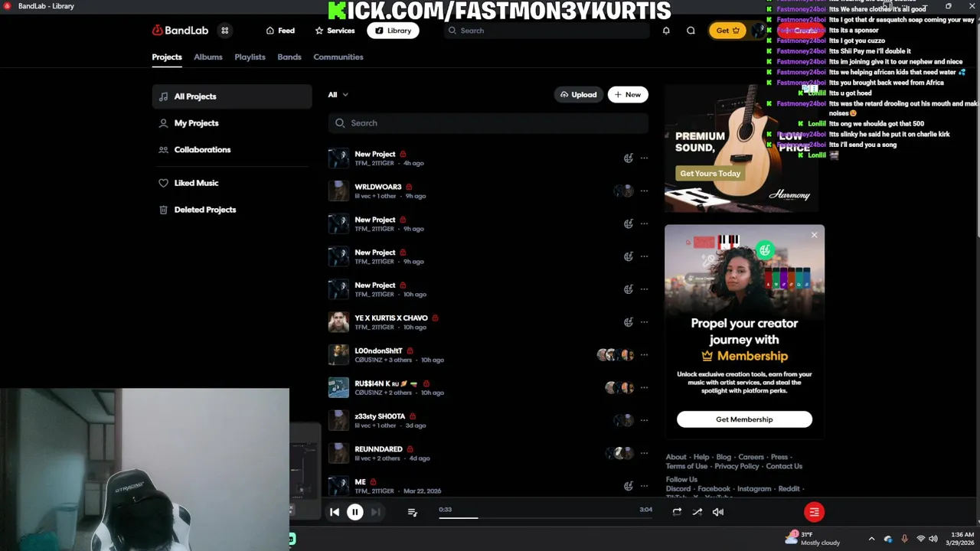Open the z33sty SHOOTA project thumbnail
Screen dimensions: 980x551
coord(338,420)
